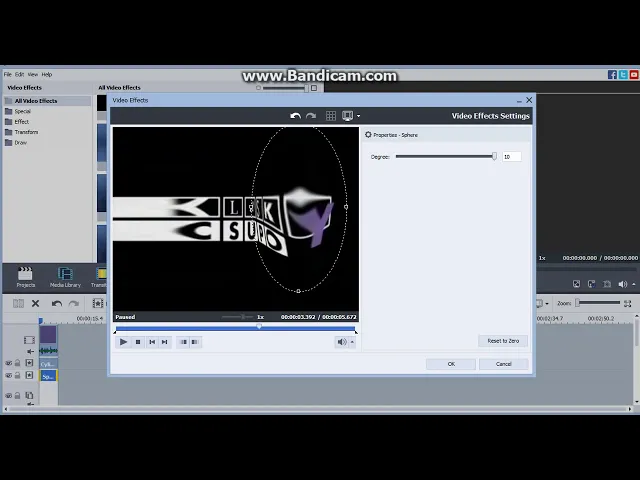The image size is (640, 480).
Task: Open the Projects section
Action: (25, 277)
